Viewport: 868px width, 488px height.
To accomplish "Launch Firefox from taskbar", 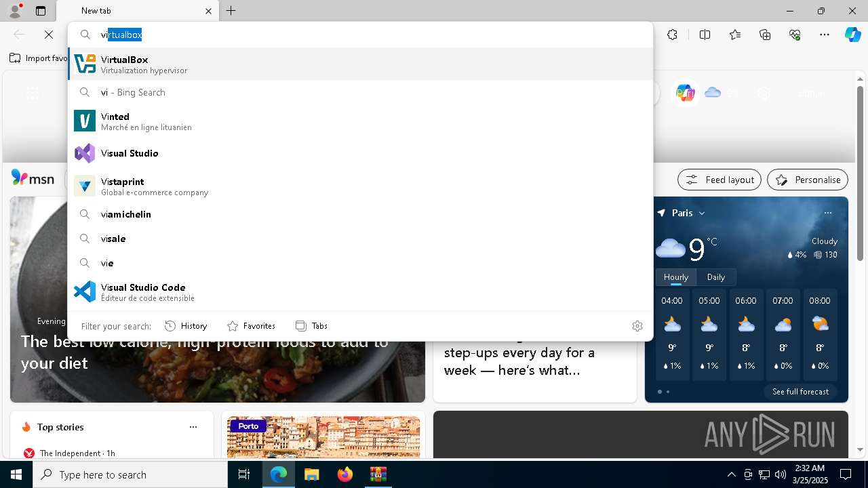I will pyautogui.click(x=345, y=474).
